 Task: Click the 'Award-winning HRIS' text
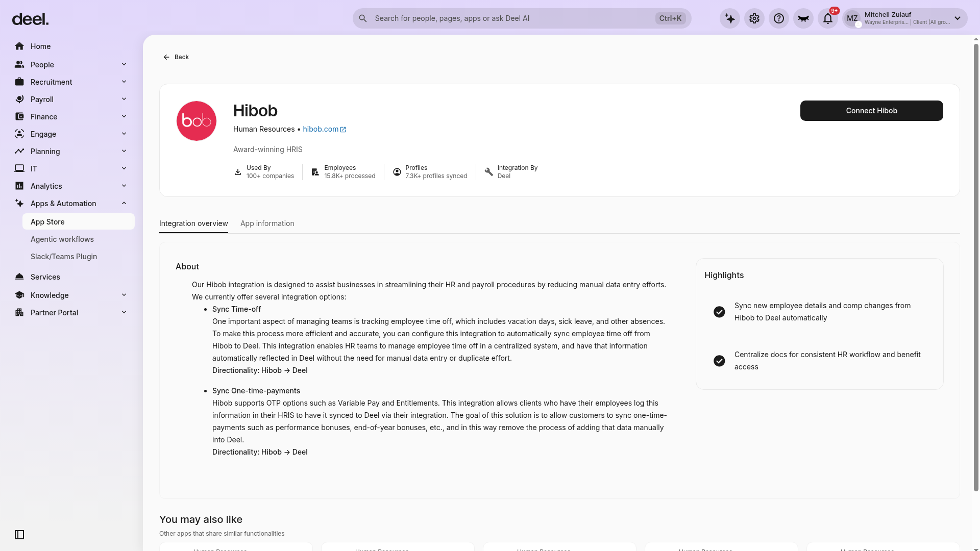click(x=268, y=149)
